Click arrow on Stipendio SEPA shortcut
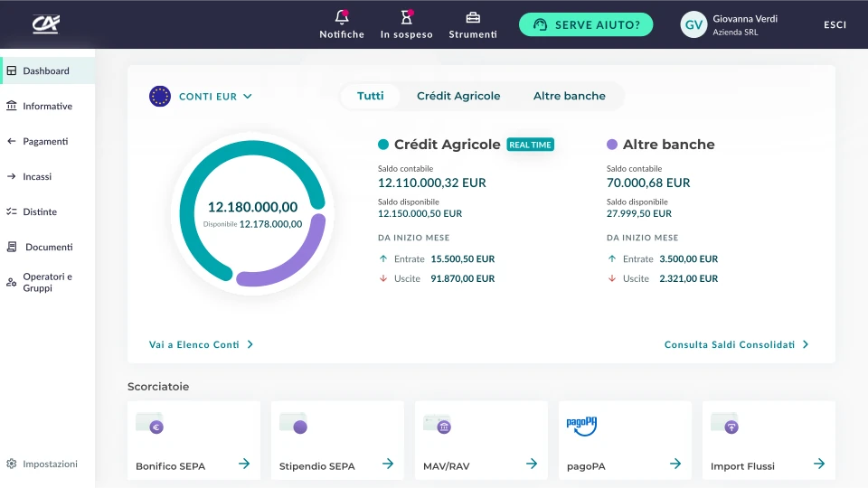This screenshot has width=868, height=488. (388, 464)
